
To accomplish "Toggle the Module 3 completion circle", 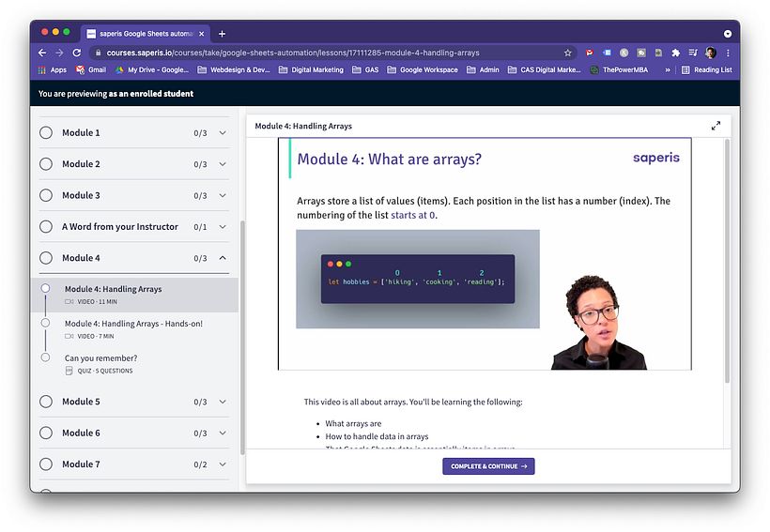I will pyautogui.click(x=46, y=195).
